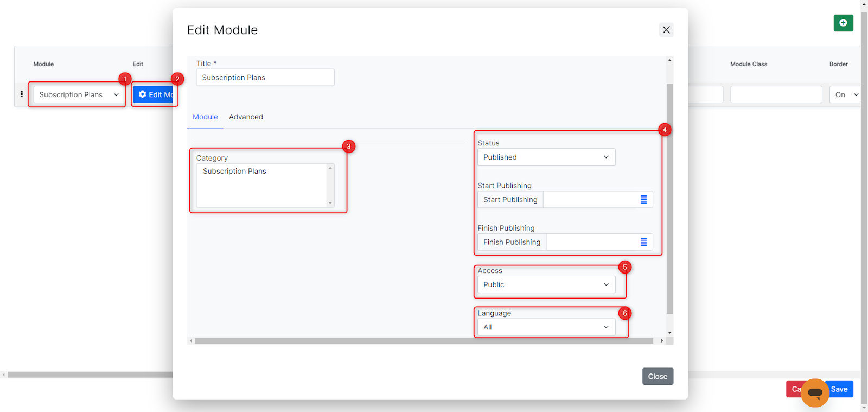Click the green plus add-module icon
Screen dimensions: 868x412
(843, 23)
